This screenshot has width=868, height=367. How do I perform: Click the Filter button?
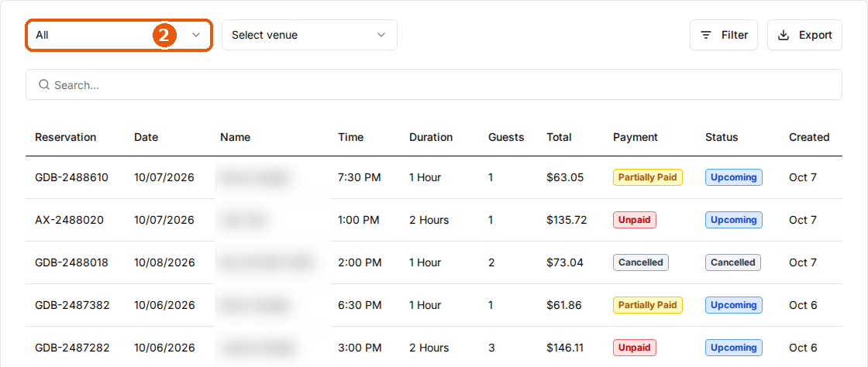[x=725, y=35]
